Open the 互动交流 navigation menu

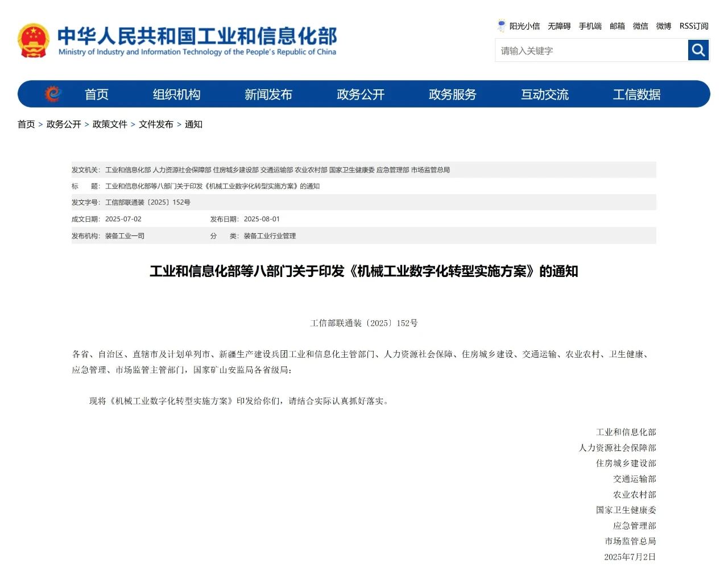click(545, 94)
